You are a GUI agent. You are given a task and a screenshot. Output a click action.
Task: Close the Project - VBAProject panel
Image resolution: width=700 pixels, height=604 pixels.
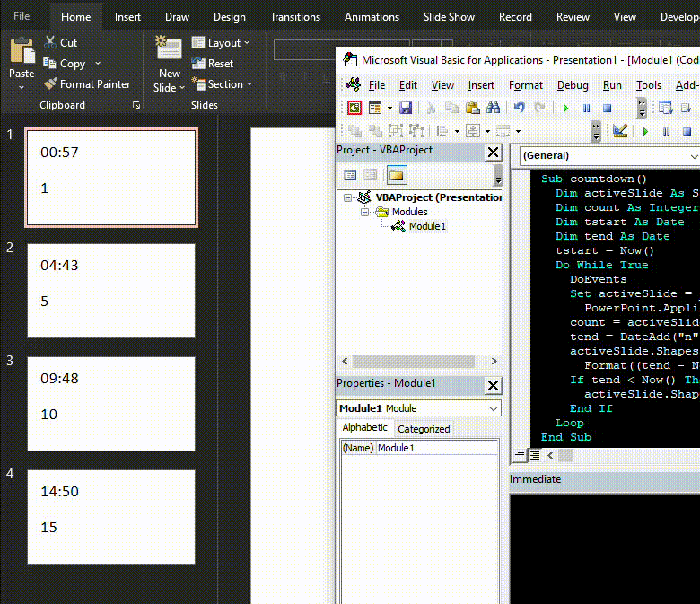pos(493,153)
